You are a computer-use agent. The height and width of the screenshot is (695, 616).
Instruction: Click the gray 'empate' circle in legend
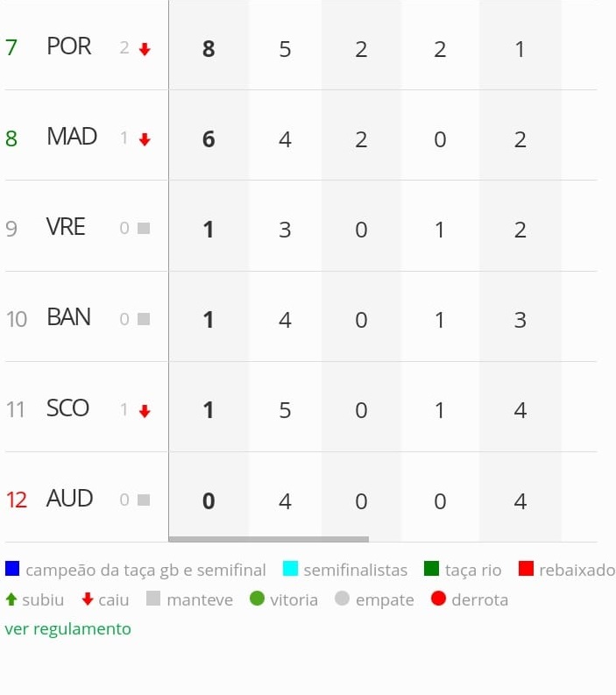tap(342, 599)
